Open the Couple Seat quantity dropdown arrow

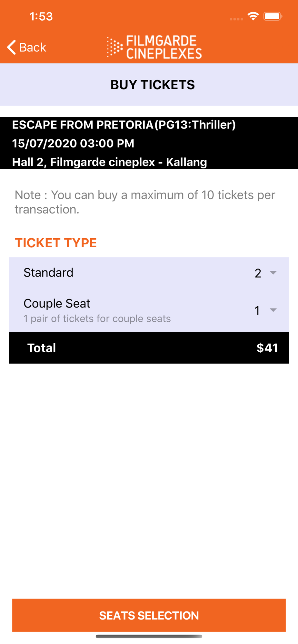pos(273,310)
